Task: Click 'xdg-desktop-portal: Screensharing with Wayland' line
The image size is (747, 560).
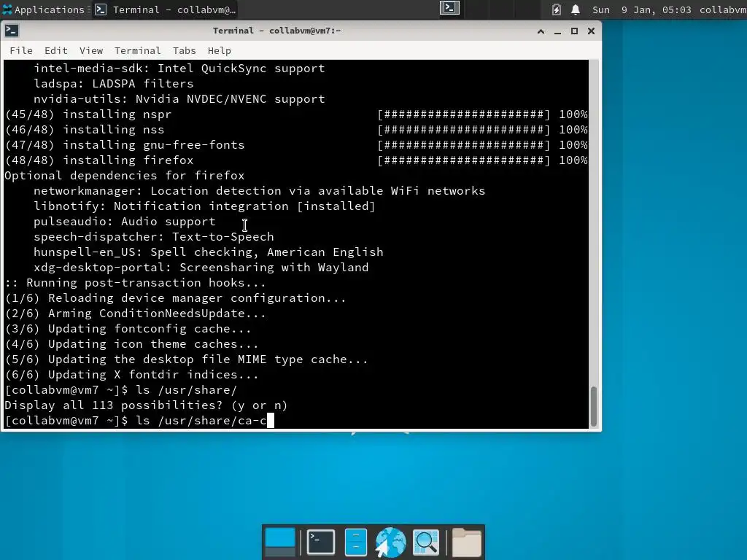Action: (201, 267)
